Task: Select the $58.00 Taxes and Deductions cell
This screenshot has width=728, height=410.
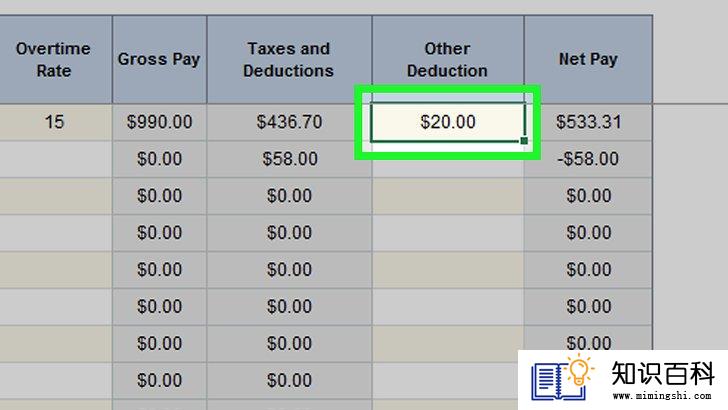Action: click(x=289, y=159)
